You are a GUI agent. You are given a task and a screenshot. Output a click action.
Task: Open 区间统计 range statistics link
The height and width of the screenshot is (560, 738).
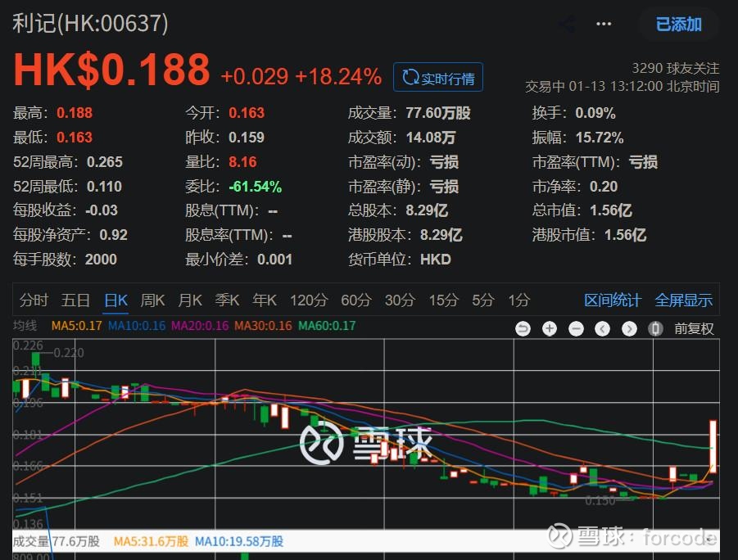click(613, 300)
